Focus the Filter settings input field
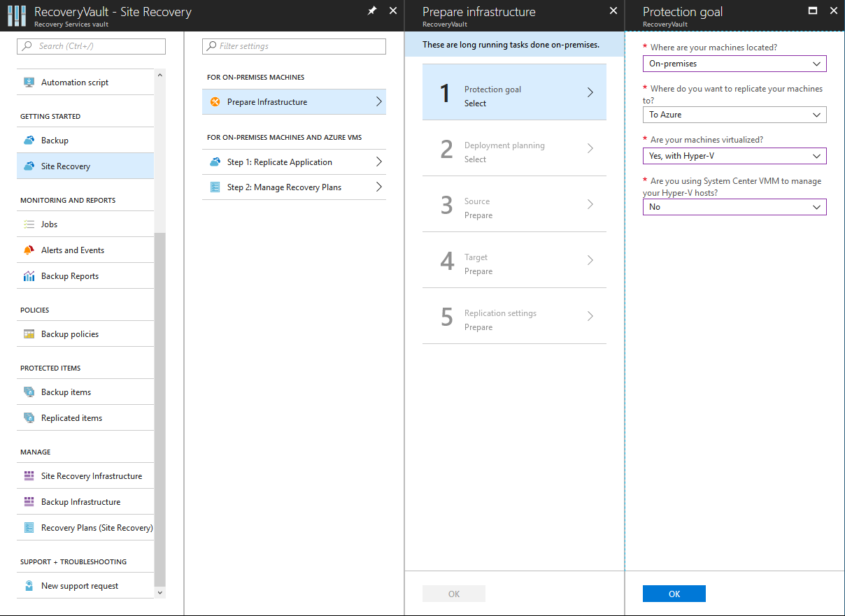This screenshot has width=845, height=616. click(294, 46)
